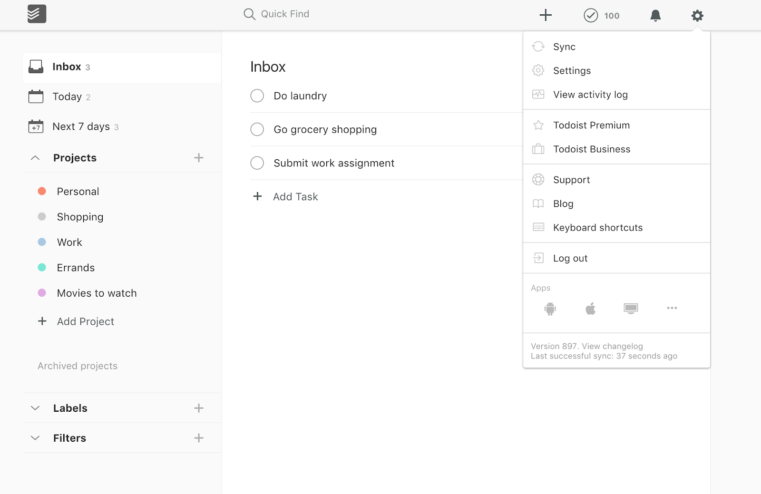Viewport: 761px width, 494px height.
Task: Click the Work project blue dot
Action: point(42,242)
